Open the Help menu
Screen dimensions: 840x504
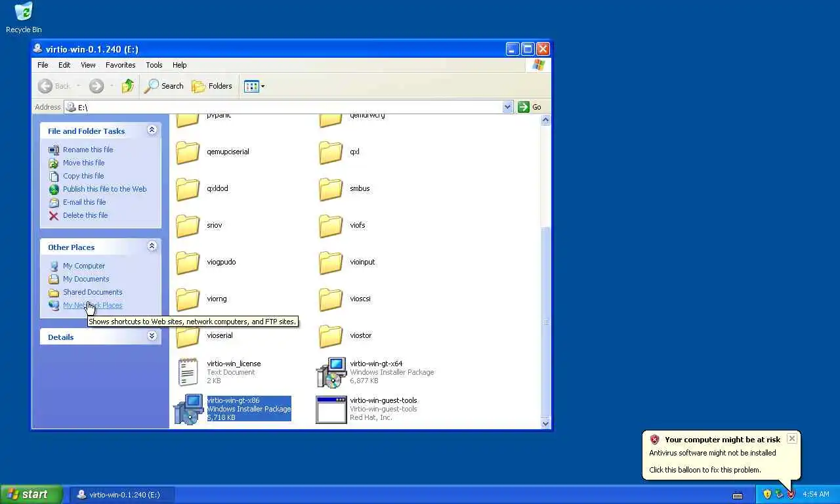coord(180,65)
